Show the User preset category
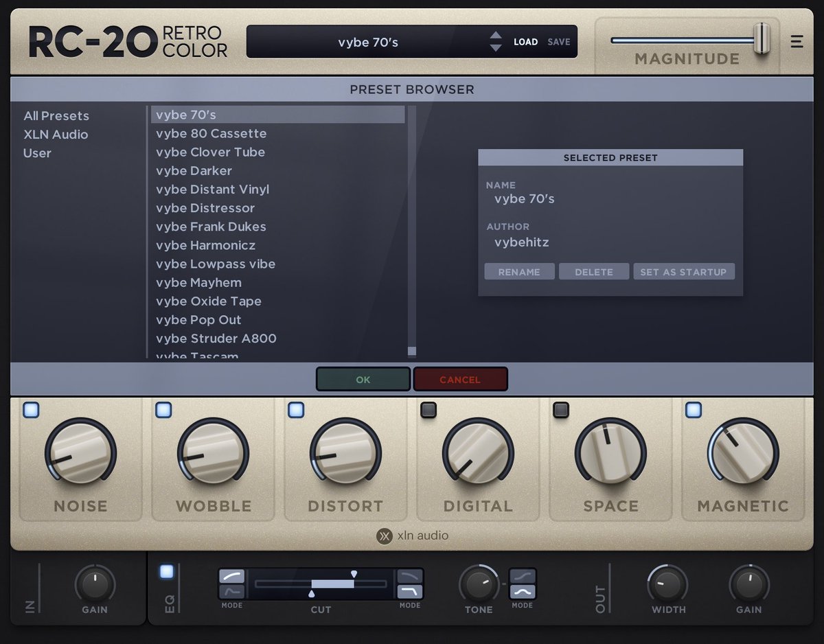Viewport: 824px width, 644px height. (37, 153)
